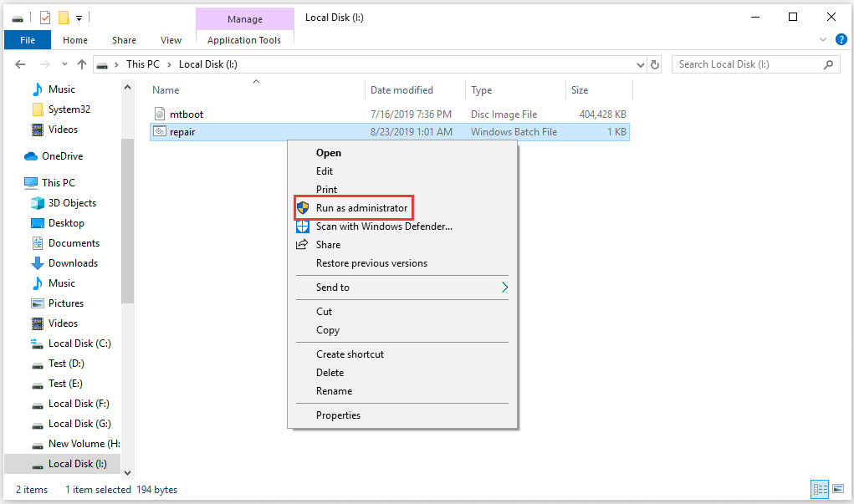Open the Help question mark icon

841,39
